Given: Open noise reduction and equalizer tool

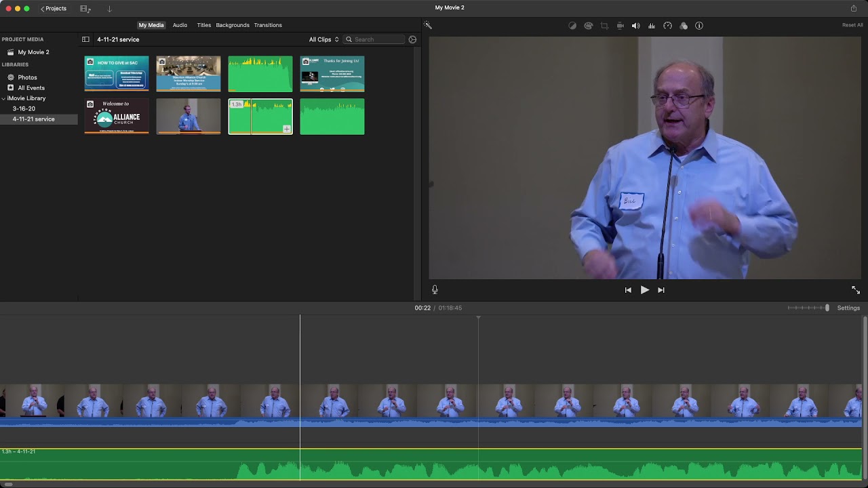Looking at the screenshot, I should click(652, 26).
